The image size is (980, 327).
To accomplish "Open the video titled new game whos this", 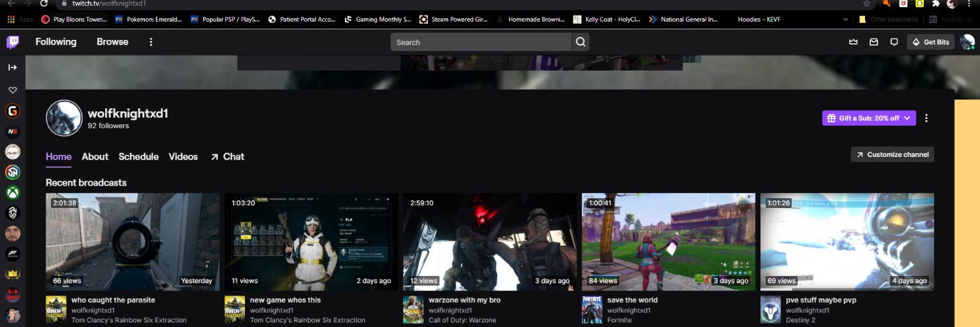I will (286, 300).
